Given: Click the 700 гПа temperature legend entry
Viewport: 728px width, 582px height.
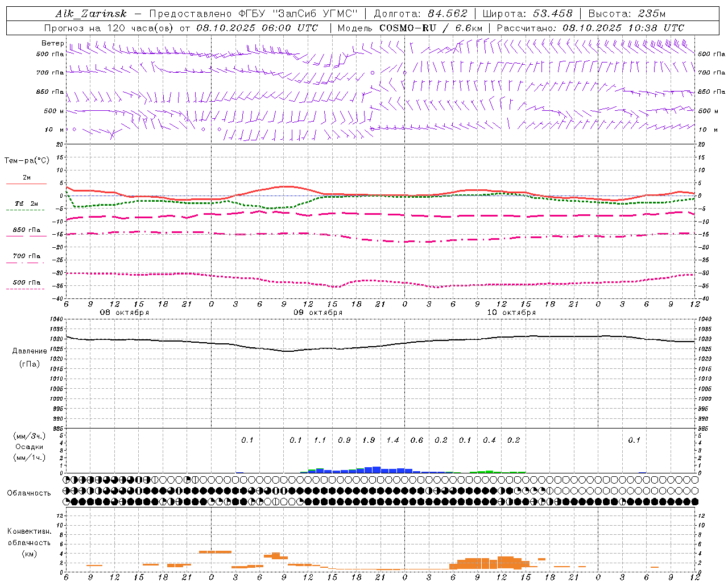Looking at the screenshot, I should point(27,256).
